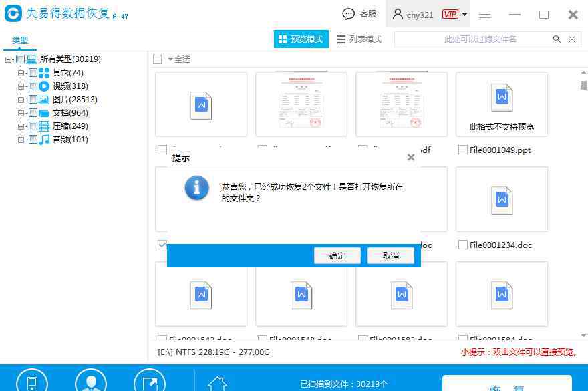588x391 pixels.
Task: Expand the 图片(28513) tree node
Action: [21, 100]
